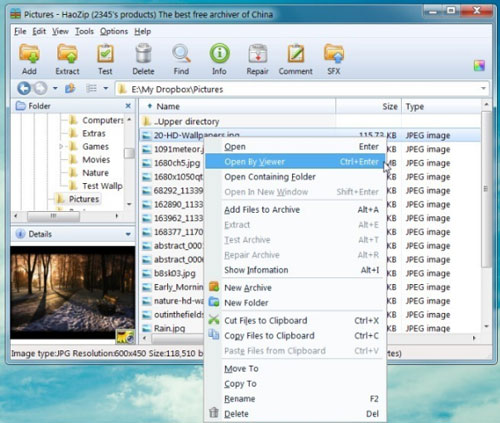Choose Cut Files to Clipboard
The height and width of the screenshot is (423, 500).
coord(295,321)
